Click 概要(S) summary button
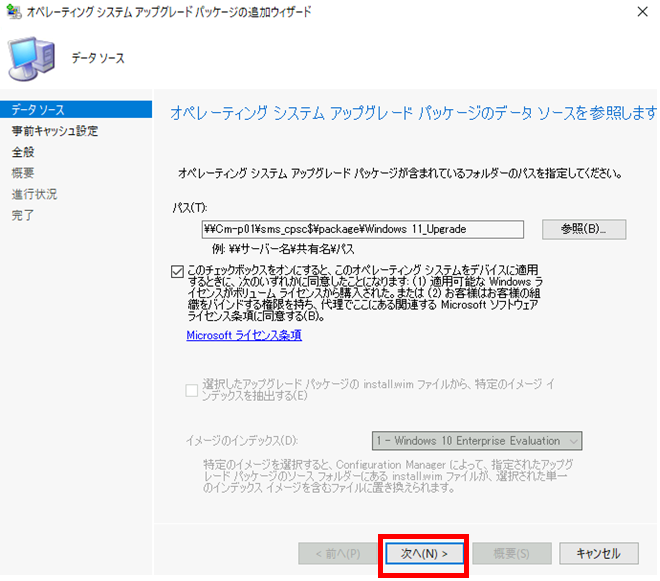This screenshot has width=660, height=581. (x=511, y=554)
